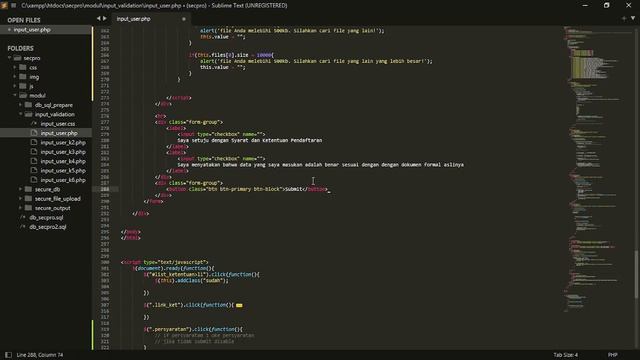Open input_user.css file

click(x=58, y=124)
